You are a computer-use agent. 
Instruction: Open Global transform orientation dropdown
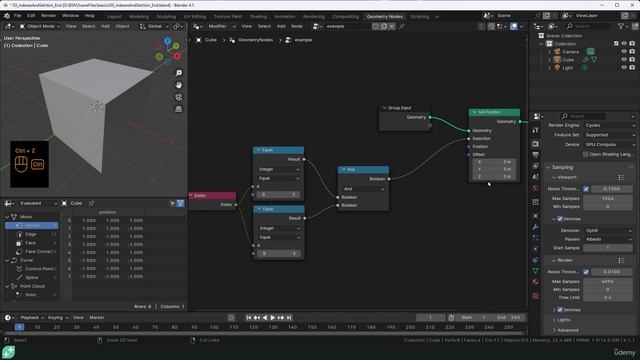click(x=154, y=26)
